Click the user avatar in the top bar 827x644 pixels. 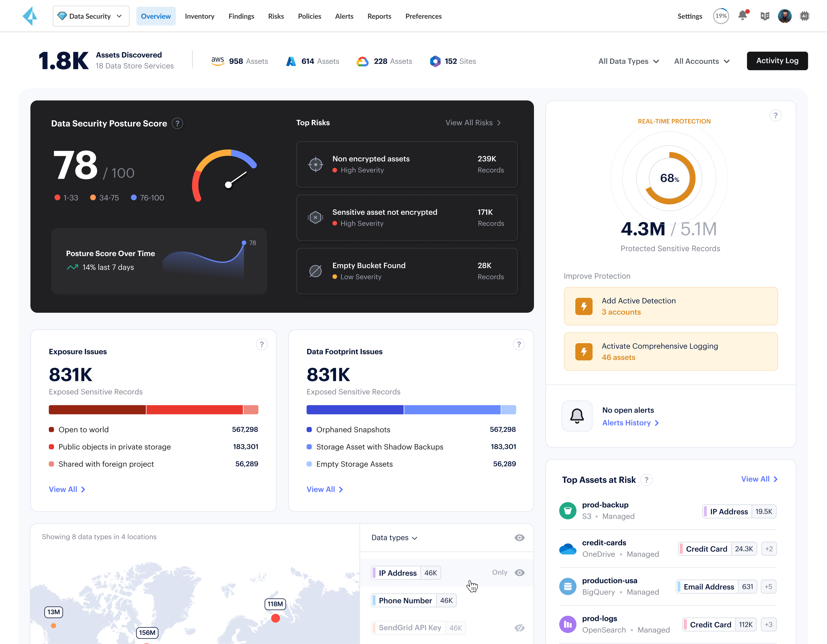[x=785, y=16]
